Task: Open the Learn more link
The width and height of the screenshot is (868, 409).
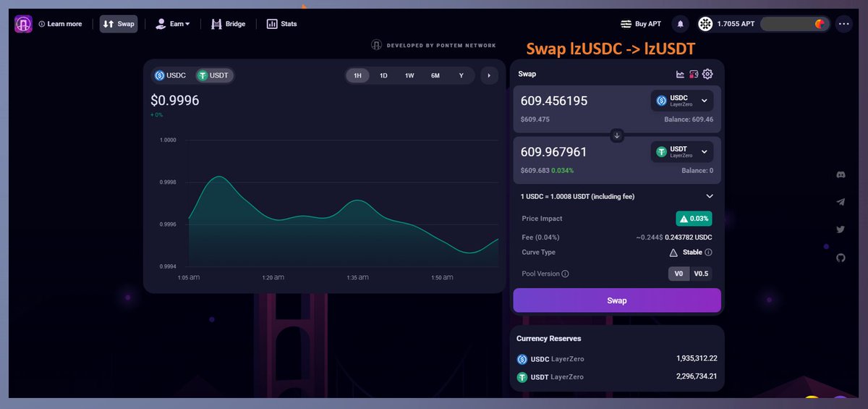Action: click(60, 24)
